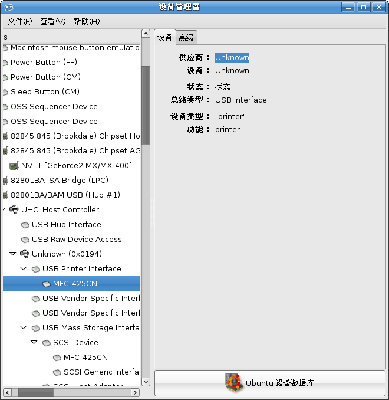
Task: Click the horizontal scrollbar left arrow
Action: (8, 393)
